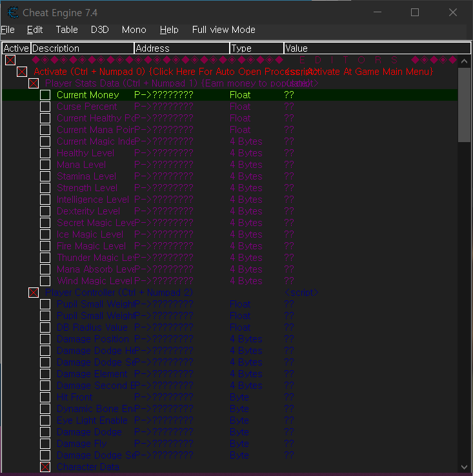The image size is (473, 476).
Task: Check the Ice Magic Level box
Action: point(45,234)
